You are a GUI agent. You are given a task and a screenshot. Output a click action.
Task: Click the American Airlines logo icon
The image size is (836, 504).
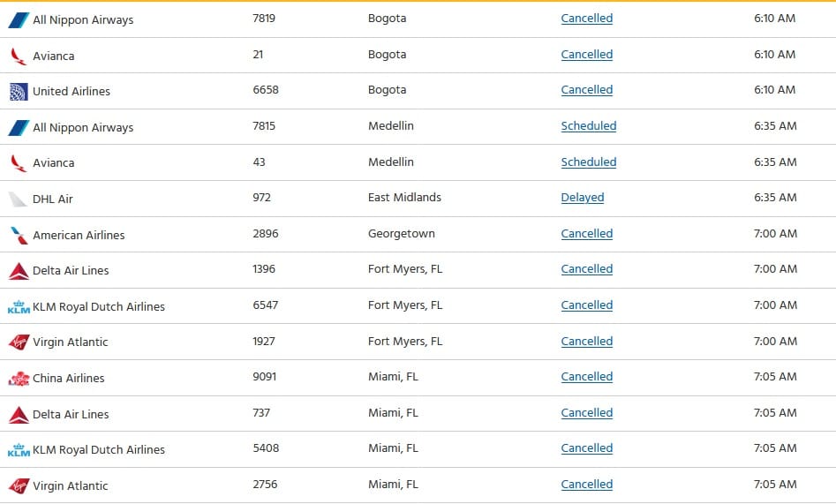(19, 235)
